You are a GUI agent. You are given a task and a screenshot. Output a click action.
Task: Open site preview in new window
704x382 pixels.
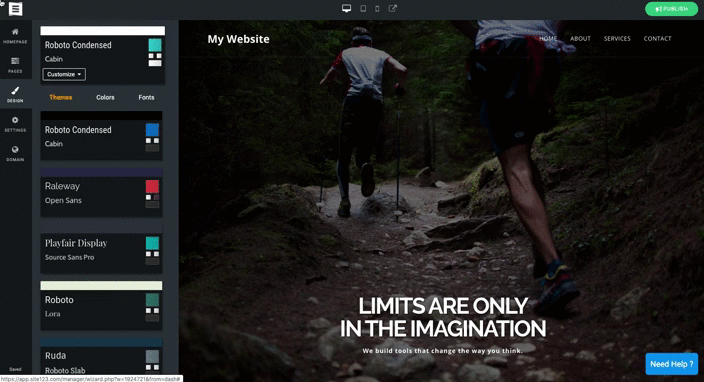click(x=392, y=9)
